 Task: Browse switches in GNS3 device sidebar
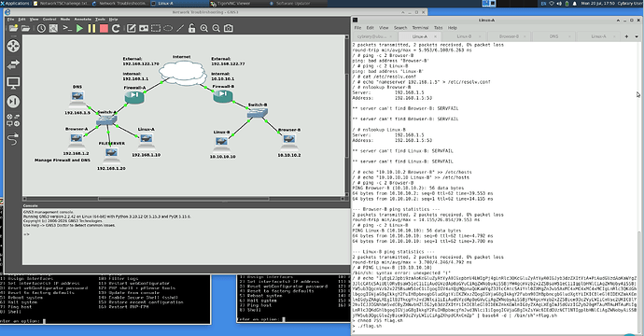pyautogui.click(x=13, y=64)
